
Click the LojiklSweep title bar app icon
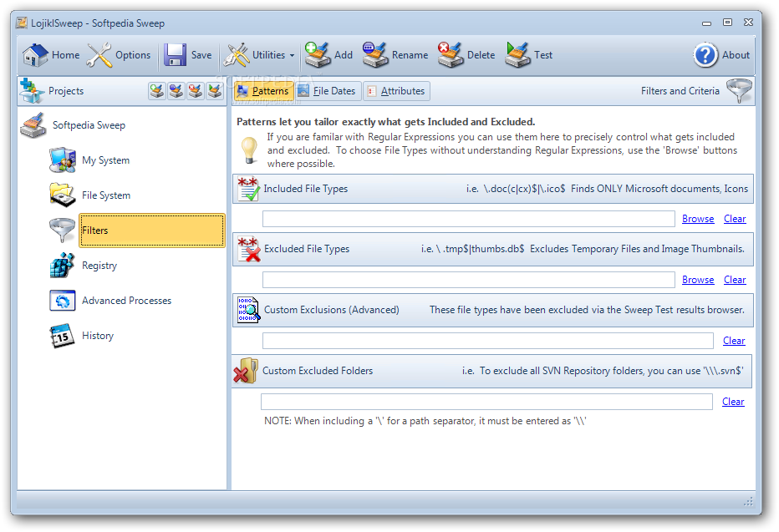22,23
